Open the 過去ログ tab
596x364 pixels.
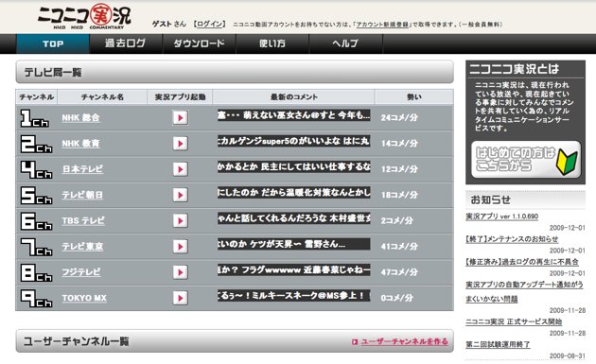tap(126, 43)
